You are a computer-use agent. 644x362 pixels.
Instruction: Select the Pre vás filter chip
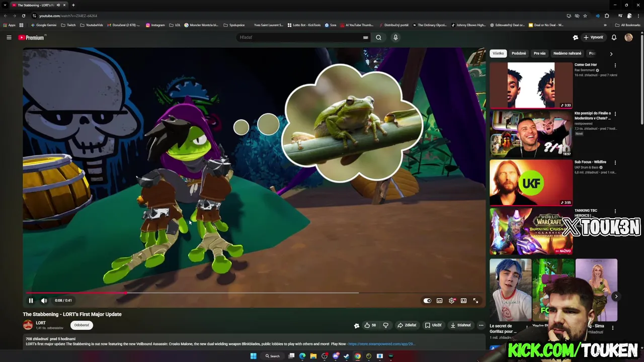[539, 53]
